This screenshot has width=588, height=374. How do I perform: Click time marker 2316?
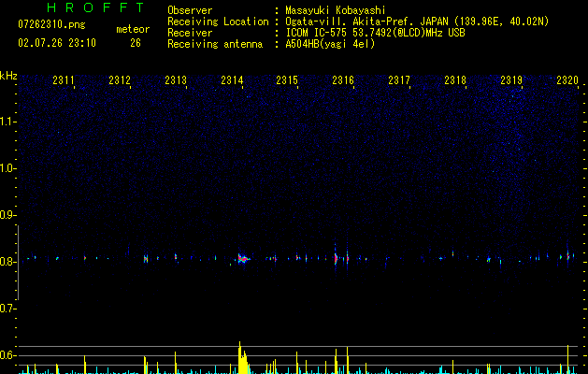click(x=343, y=79)
